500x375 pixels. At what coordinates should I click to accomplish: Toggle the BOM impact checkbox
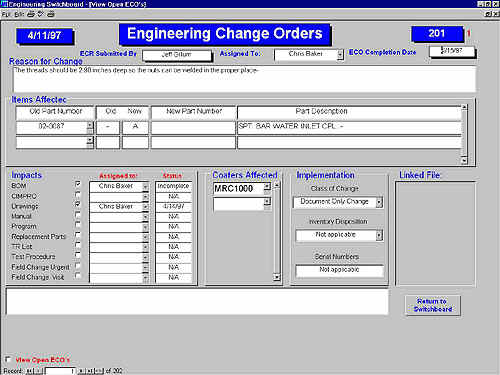(x=78, y=184)
